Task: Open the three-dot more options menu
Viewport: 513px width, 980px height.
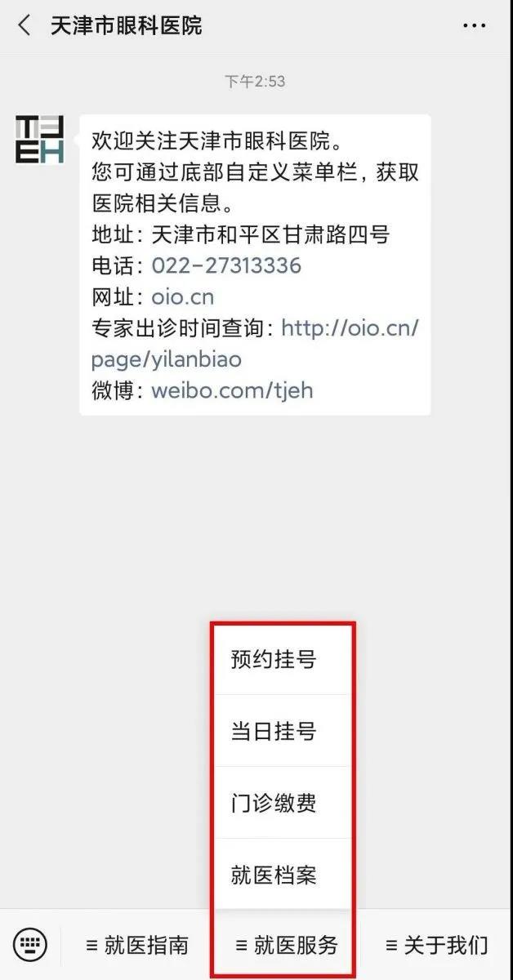Action: [474, 26]
